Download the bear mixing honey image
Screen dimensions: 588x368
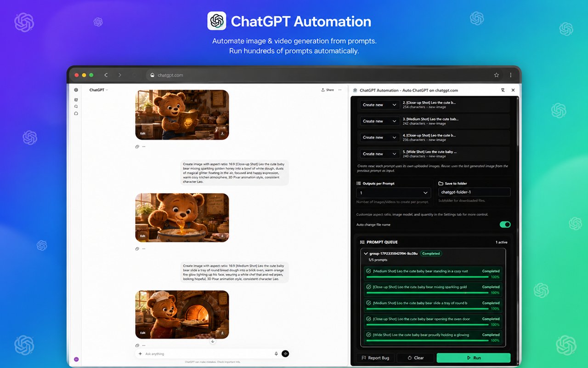(x=222, y=236)
